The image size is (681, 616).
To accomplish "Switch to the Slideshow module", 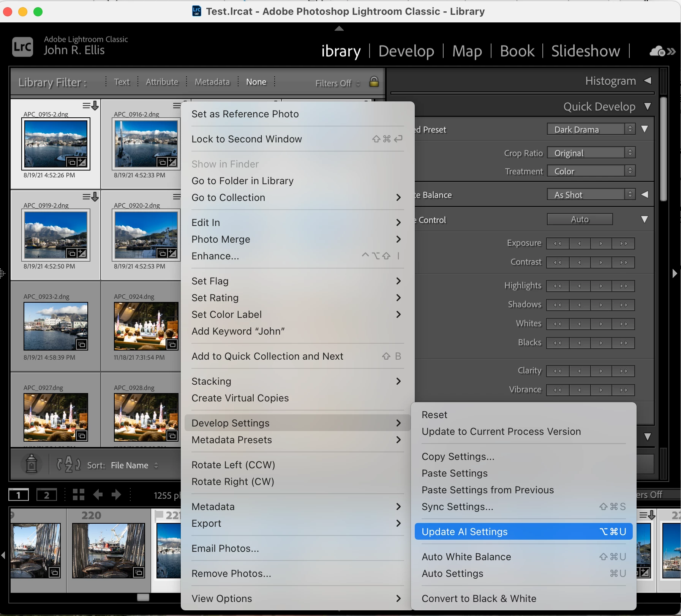I will click(x=586, y=51).
